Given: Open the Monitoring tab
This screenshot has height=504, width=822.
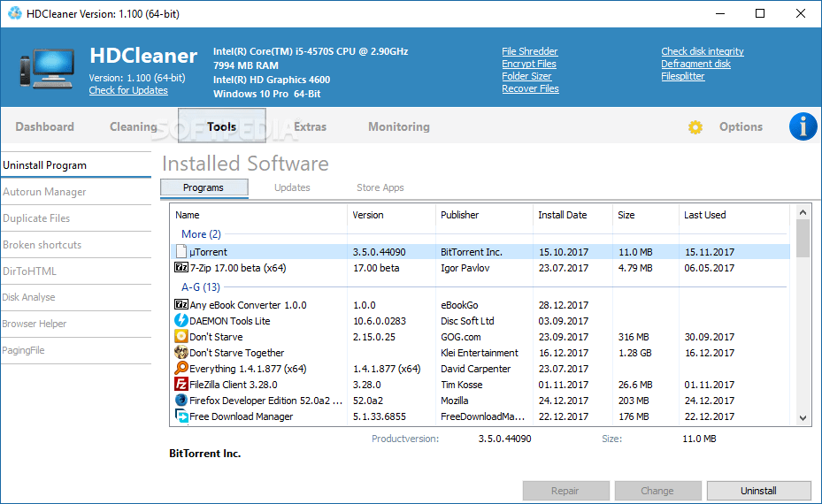Looking at the screenshot, I should pyautogui.click(x=398, y=126).
